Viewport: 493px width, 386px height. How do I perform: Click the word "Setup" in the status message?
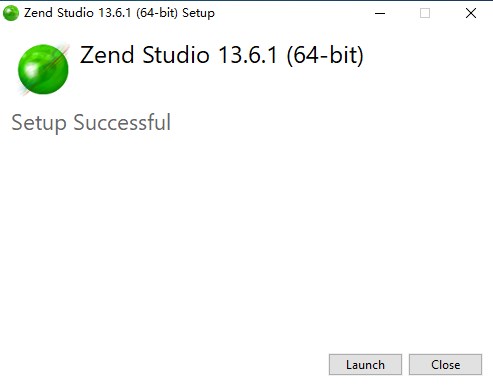click(39, 123)
